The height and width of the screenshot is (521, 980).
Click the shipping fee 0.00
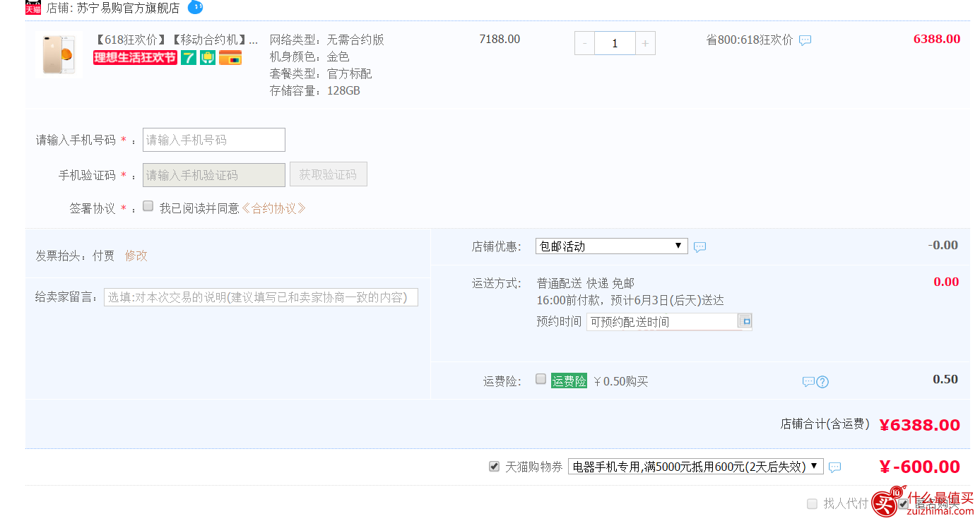(946, 282)
